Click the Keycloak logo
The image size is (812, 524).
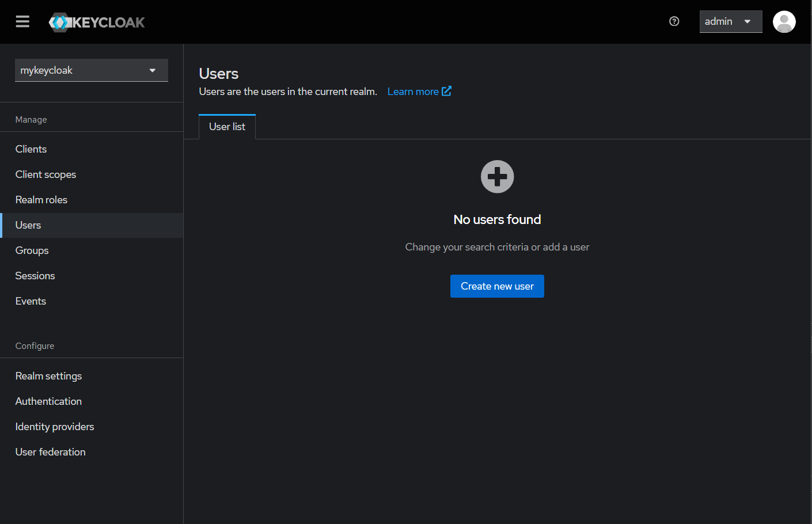pyautogui.click(x=96, y=22)
